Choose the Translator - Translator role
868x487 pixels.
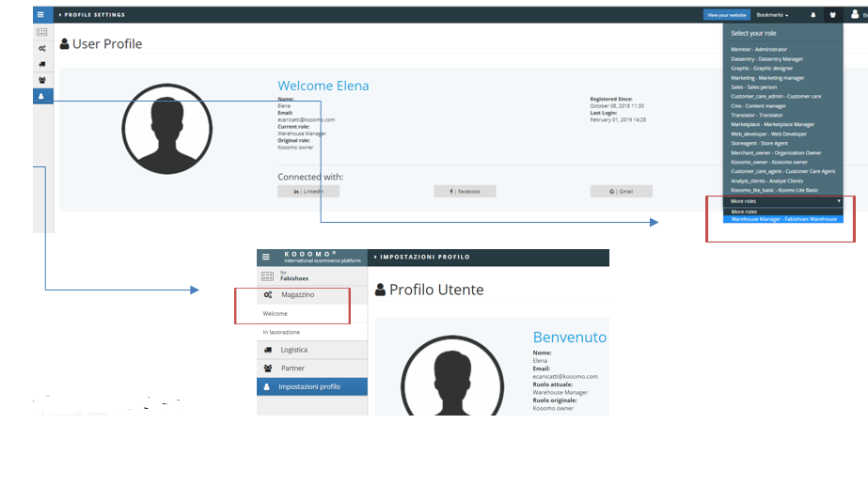[x=757, y=115]
